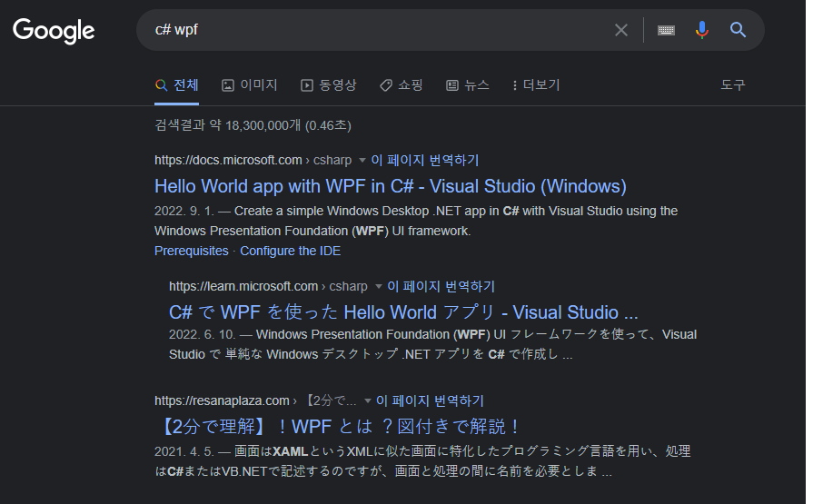Click the https://docs.microsoft.com URL breadcrumb
833x504 pixels.
click(x=228, y=160)
